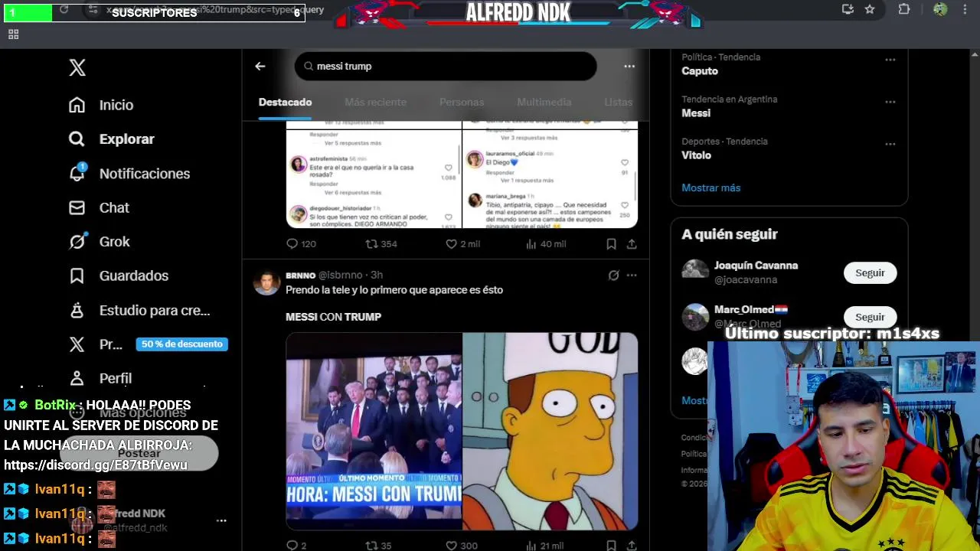This screenshot has width=980, height=551.
Task: Bookmark the post with 40 mil views
Action: click(611, 244)
